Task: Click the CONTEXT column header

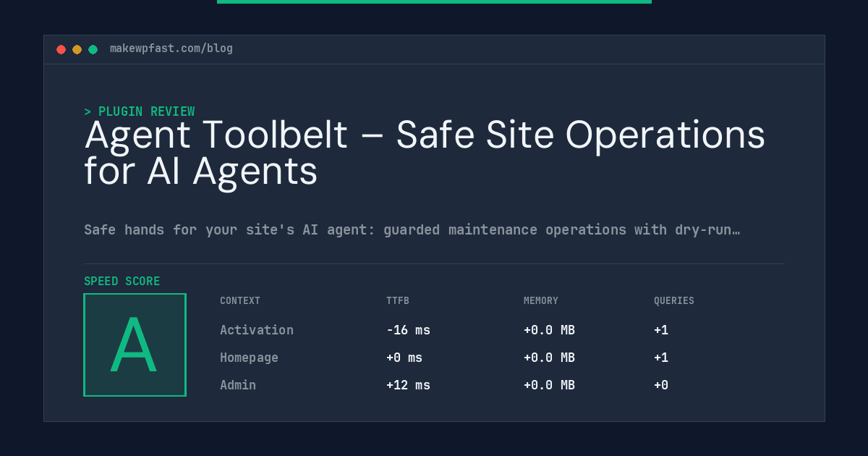Action: tap(240, 301)
